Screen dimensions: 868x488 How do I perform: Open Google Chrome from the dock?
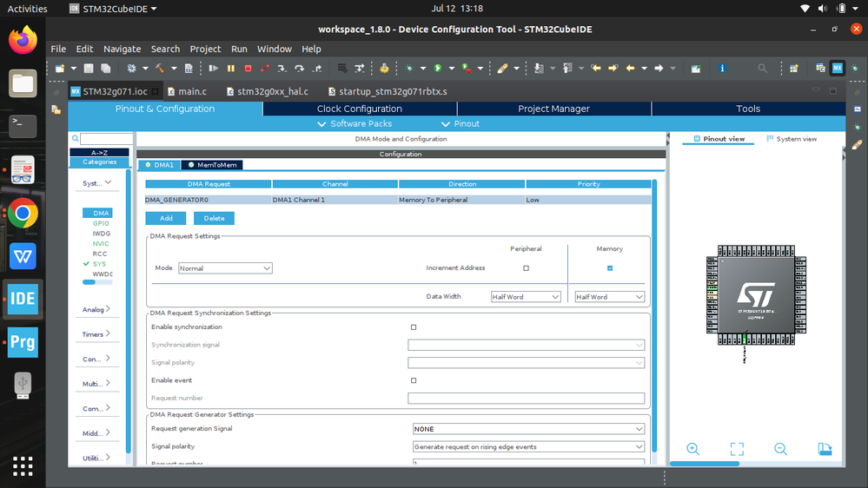(x=23, y=213)
